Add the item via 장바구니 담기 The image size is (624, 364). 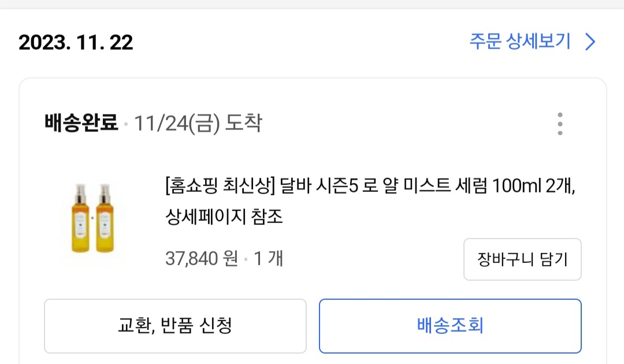(x=522, y=259)
